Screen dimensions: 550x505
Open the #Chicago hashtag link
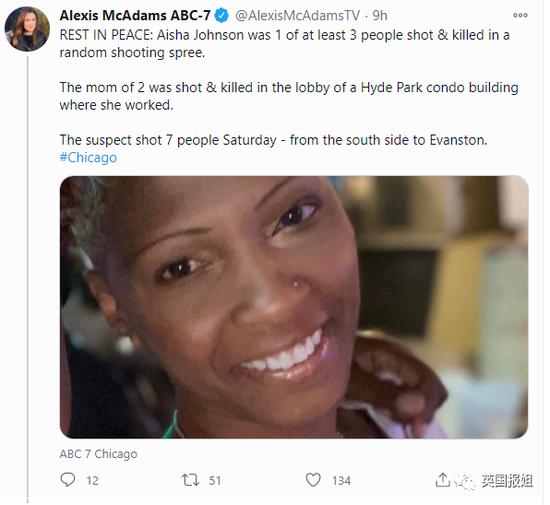click(x=88, y=157)
